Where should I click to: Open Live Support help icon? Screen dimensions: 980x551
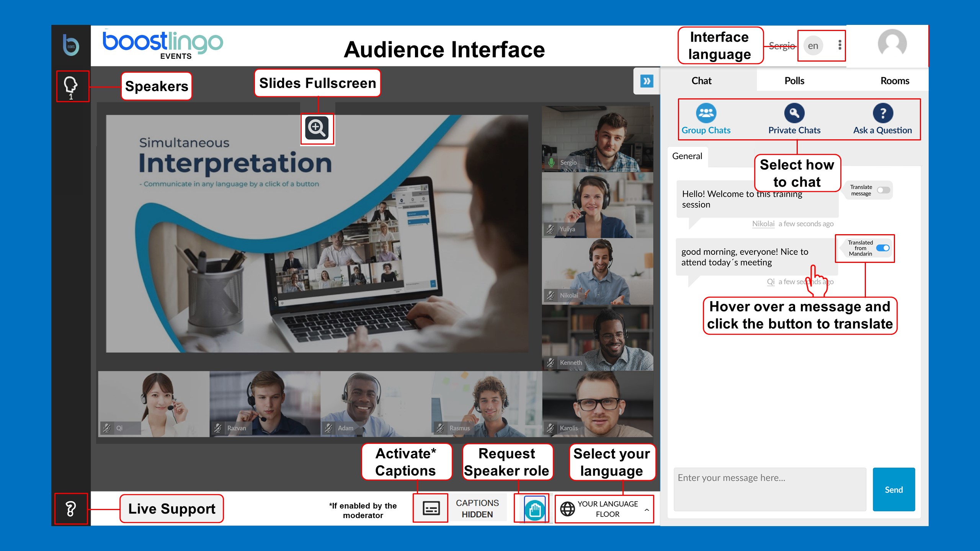coord(71,509)
